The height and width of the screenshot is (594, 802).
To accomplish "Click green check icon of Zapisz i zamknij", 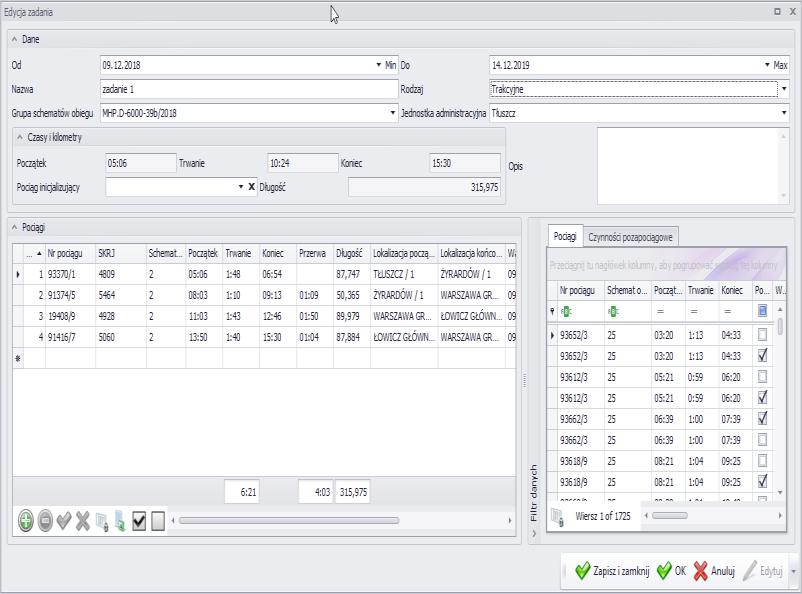I will 583,570.
